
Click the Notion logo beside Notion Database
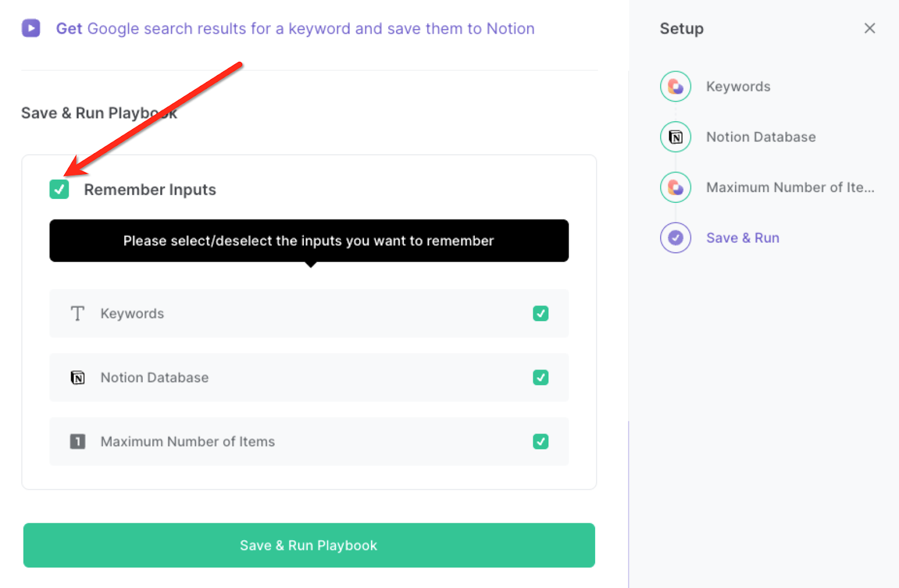pyautogui.click(x=77, y=377)
